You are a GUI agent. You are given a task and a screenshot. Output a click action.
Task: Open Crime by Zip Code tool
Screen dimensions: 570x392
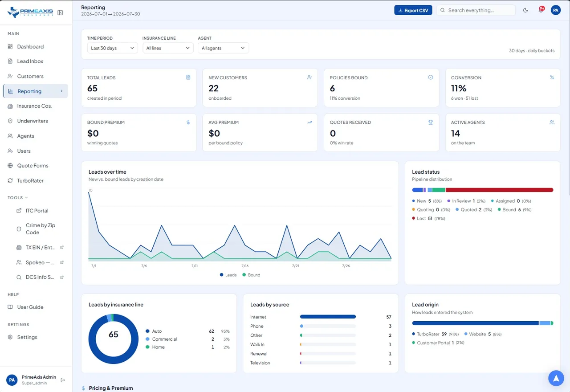pyautogui.click(x=40, y=229)
